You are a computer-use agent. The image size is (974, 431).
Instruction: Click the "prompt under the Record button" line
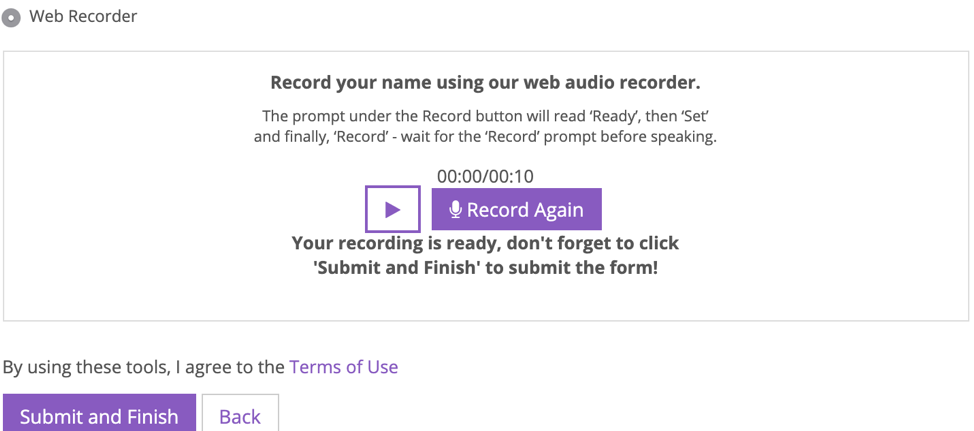[485, 116]
